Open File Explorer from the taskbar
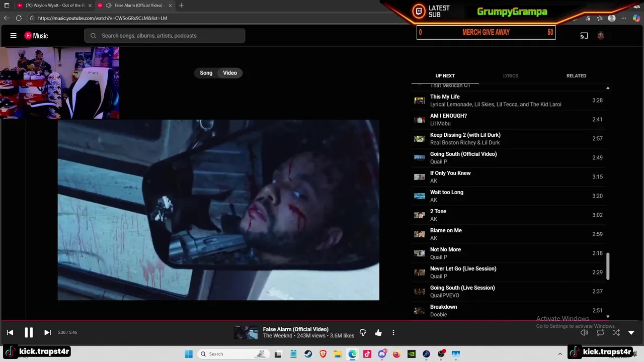This screenshot has width=644, height=362. [x=338, y=354]
